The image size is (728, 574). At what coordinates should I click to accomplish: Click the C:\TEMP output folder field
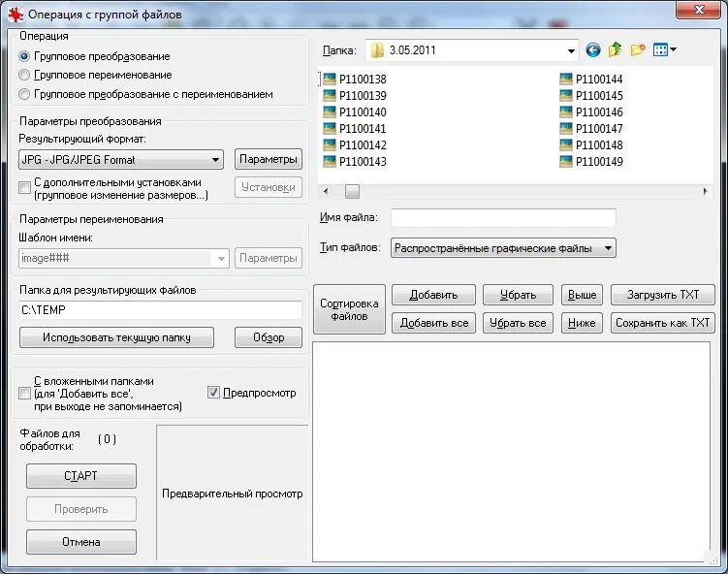point(161,310)
